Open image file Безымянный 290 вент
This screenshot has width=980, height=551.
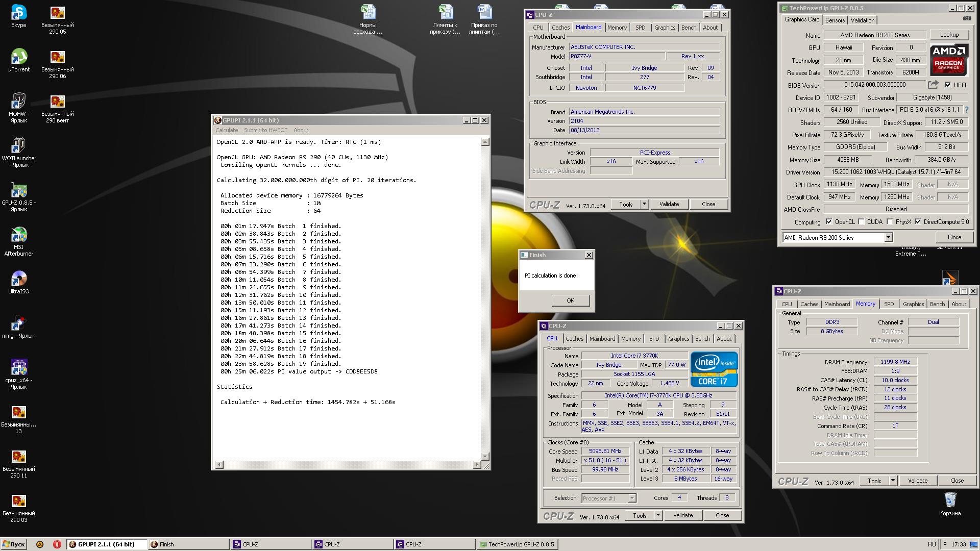pos(57,108)
